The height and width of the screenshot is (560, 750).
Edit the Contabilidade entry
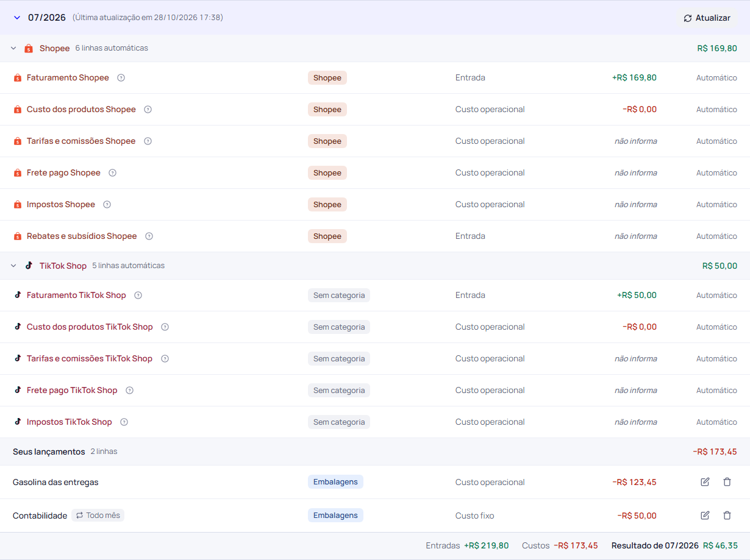(x=705, y=516)
